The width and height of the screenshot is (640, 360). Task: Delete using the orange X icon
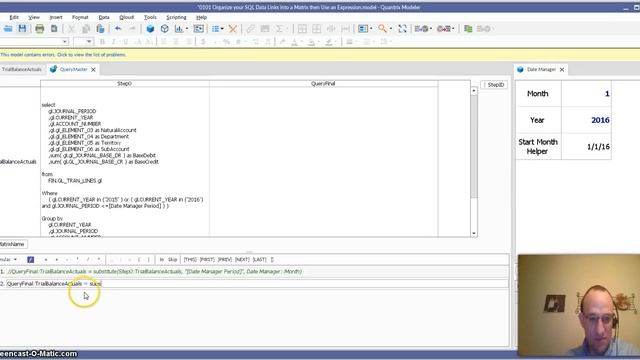[233, 29]
